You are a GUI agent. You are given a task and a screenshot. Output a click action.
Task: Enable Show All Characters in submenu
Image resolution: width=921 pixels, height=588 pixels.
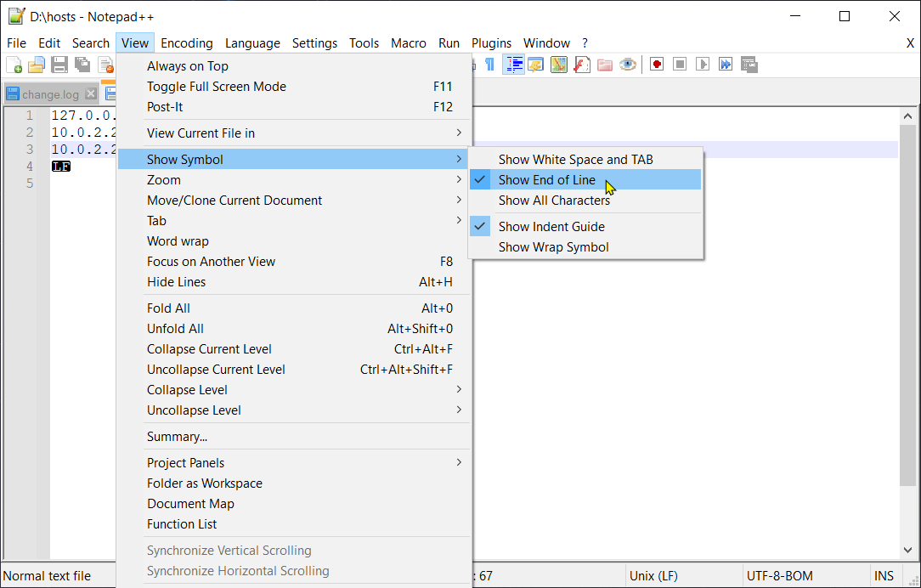click(x=585, y=201)
